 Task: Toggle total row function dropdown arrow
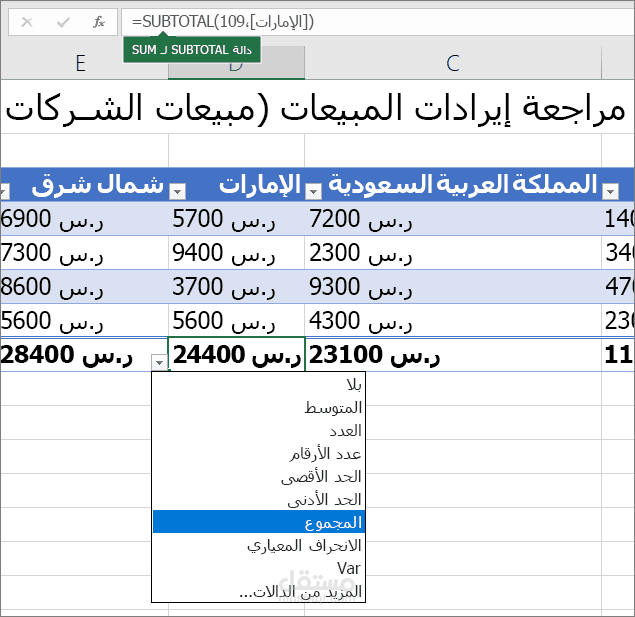point(159,362)
